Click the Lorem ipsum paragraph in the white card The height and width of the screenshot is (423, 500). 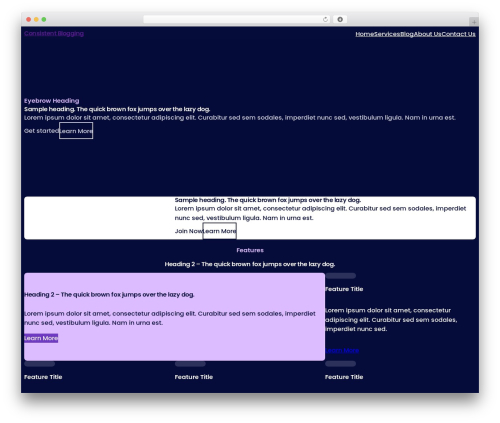[320, 213]
